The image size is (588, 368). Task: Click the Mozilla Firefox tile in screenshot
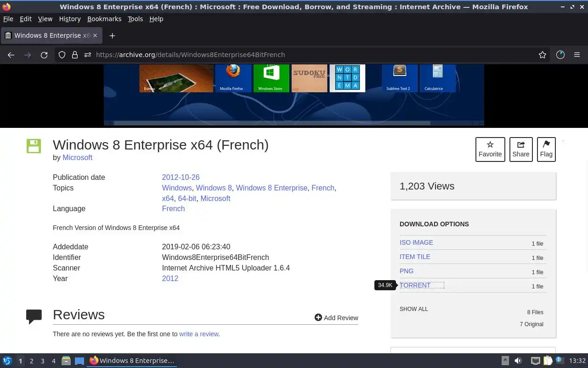(233, 78)
